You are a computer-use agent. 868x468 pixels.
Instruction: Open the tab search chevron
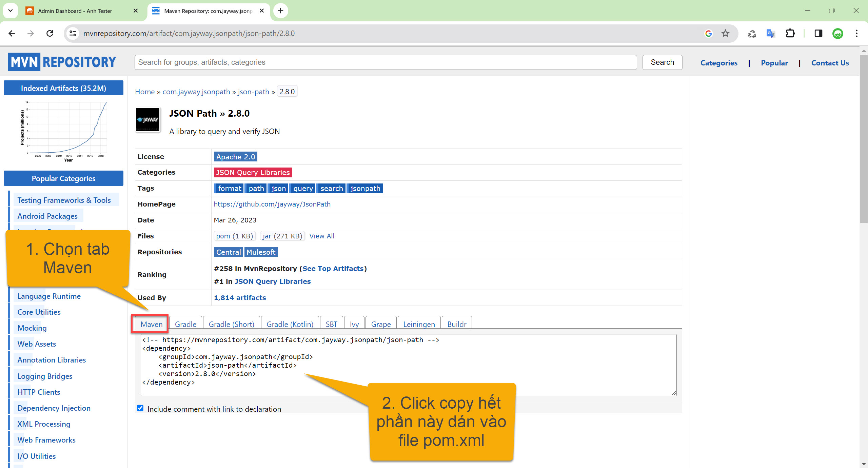(x=11, y=11)
